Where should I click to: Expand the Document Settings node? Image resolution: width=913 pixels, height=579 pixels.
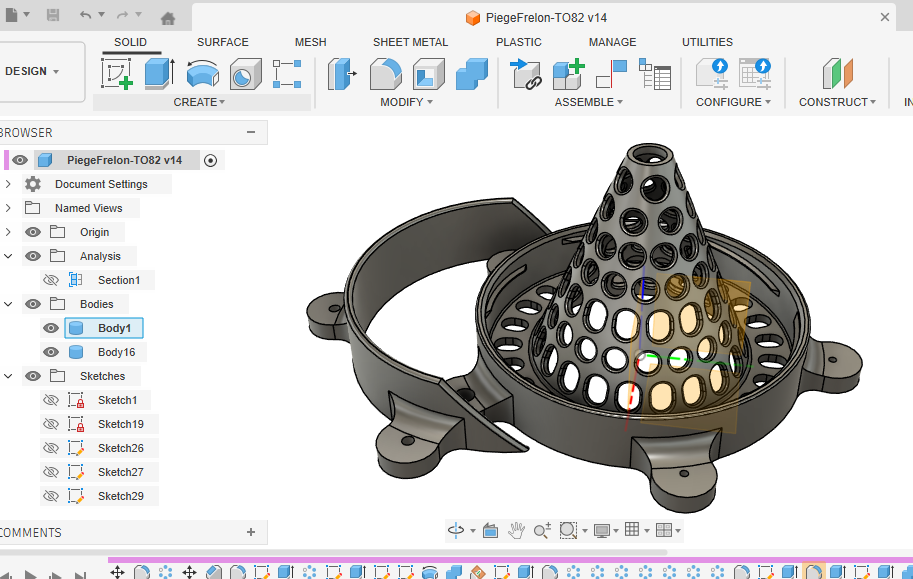coord(8,184)
